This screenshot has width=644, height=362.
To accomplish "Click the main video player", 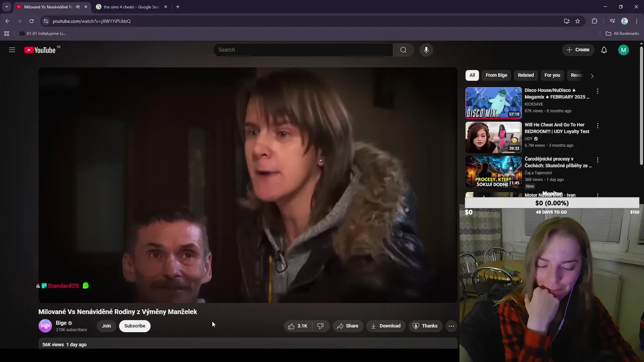I will tap(248, 186).
